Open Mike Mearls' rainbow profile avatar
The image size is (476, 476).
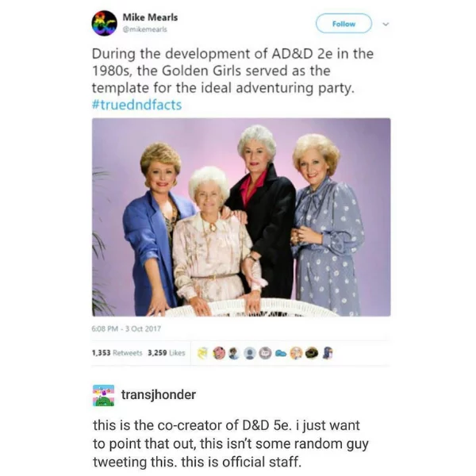point(104,23)
